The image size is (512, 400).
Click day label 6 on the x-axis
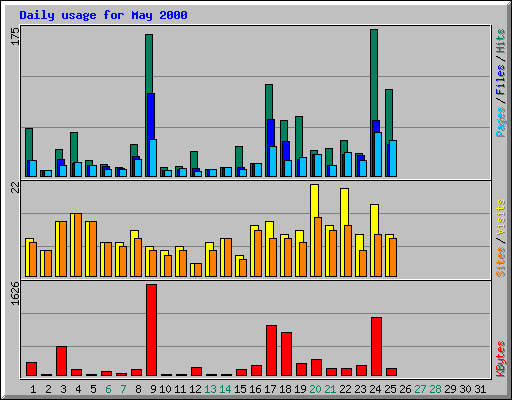click(108, 389)
